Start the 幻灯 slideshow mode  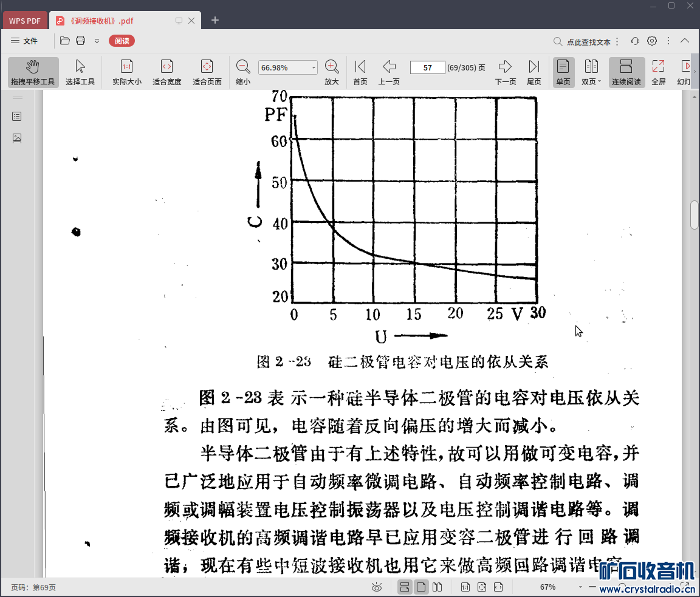(684, 72)
